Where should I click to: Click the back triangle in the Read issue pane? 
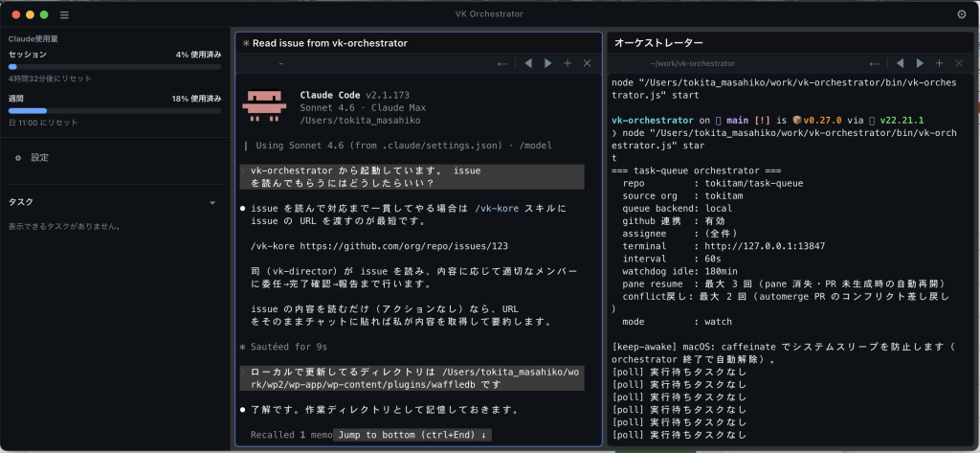(x=528, y=63)
